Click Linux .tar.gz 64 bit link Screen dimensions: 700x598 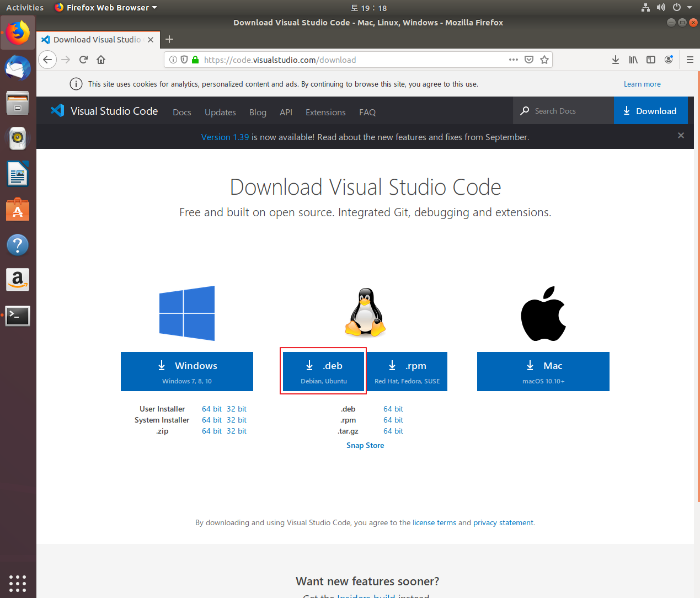[x=393, y=431]
